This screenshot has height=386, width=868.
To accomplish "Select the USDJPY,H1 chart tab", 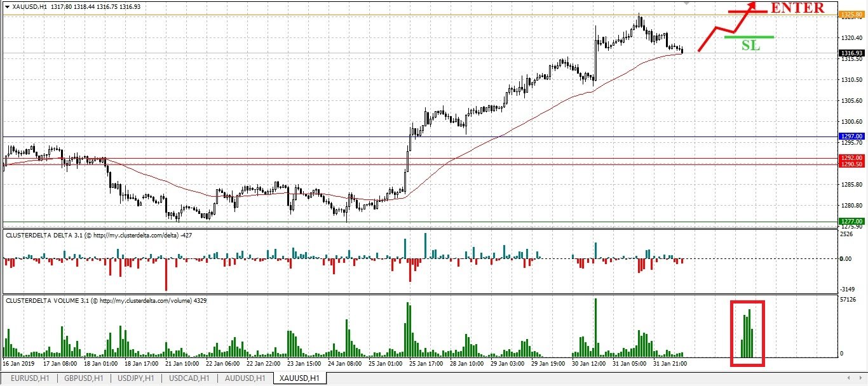I will 135,378.
